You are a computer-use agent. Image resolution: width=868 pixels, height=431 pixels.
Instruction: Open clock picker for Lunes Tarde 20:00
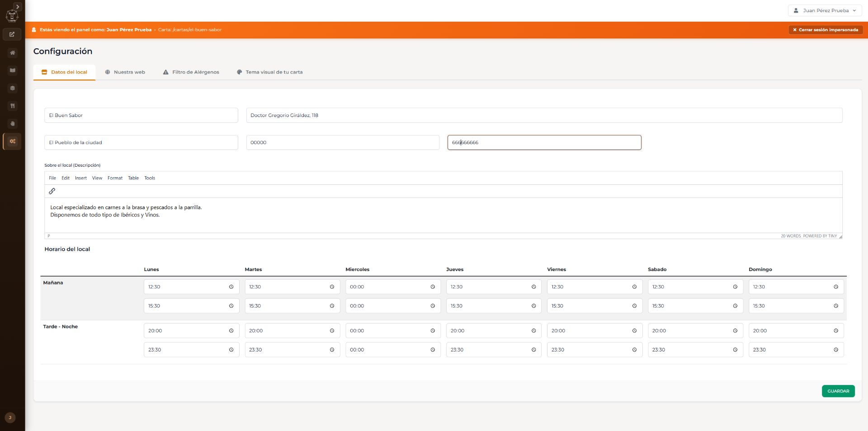pos(231,331)
